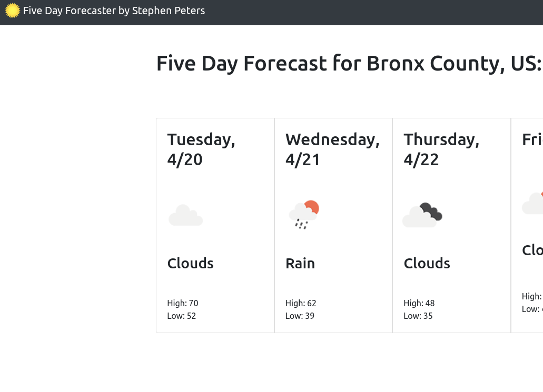Select the Tuesday, 4/20 card heading

[x=201, y=149]
